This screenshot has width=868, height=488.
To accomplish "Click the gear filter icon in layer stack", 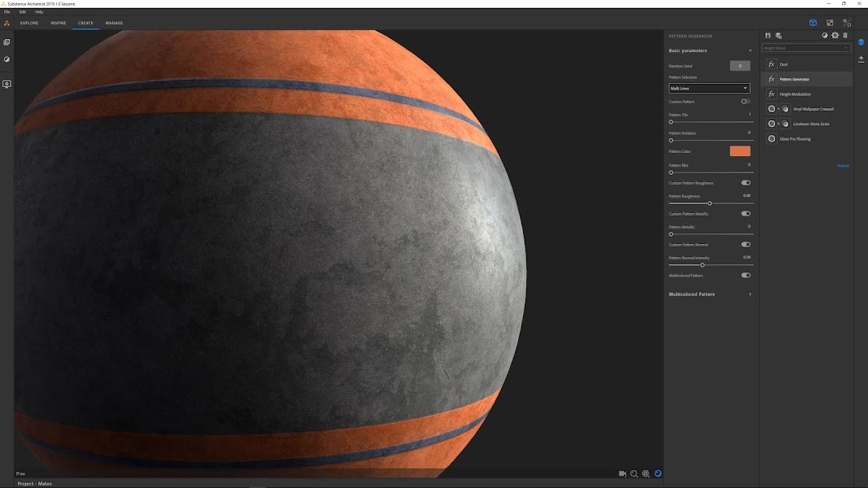I will click(x=835, y=36).
